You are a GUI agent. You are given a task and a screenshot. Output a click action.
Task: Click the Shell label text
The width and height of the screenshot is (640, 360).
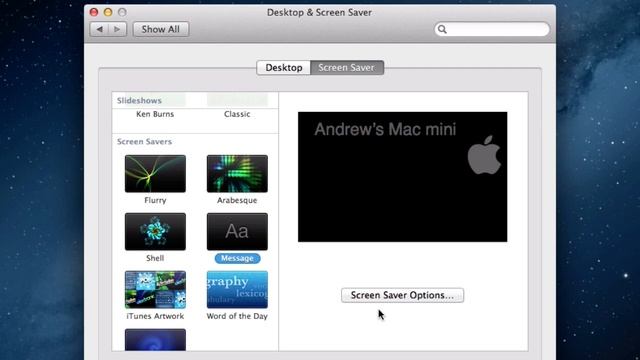[x=155, y=258]
